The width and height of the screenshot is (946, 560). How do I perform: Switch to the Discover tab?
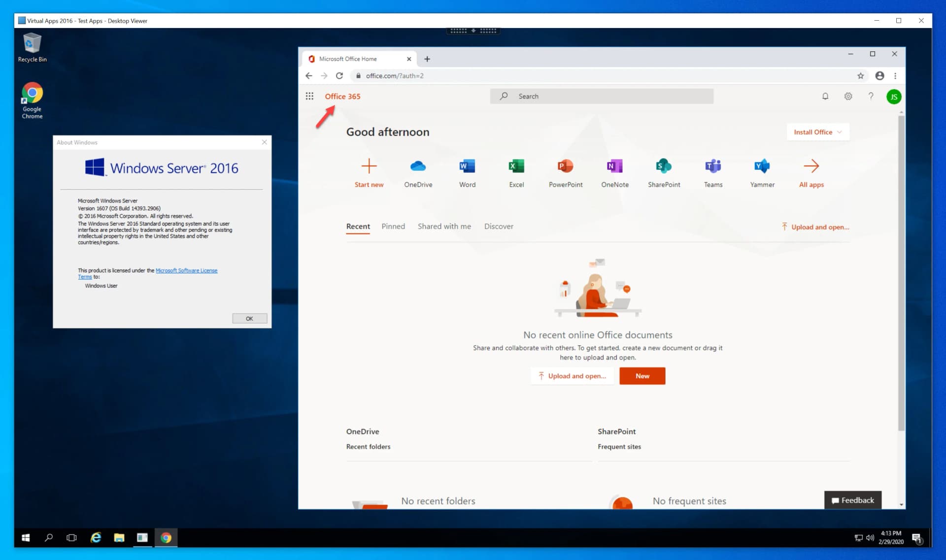coord(499,227)
